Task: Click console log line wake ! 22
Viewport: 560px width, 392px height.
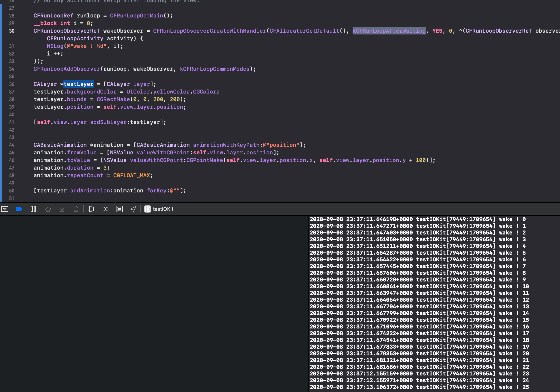Action: coord(419,367)
